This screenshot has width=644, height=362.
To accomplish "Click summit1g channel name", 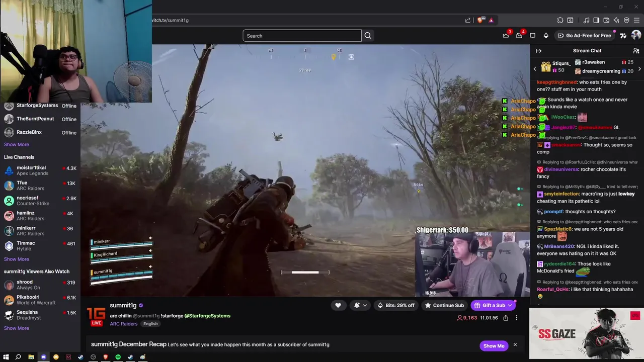I will pyautogui.click(x=123, y=305).
